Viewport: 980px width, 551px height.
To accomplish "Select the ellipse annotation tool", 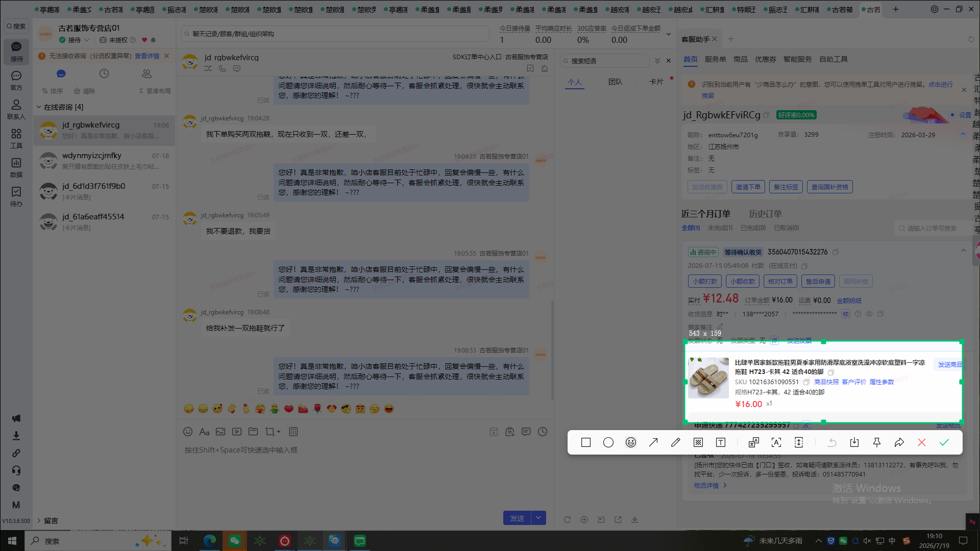I will click(x=608, y=442).
